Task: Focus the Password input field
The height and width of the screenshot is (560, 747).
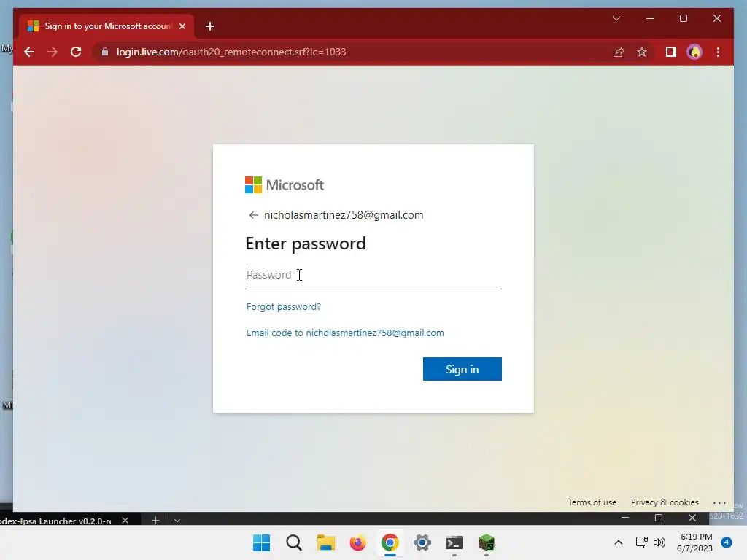Action: 373,275
